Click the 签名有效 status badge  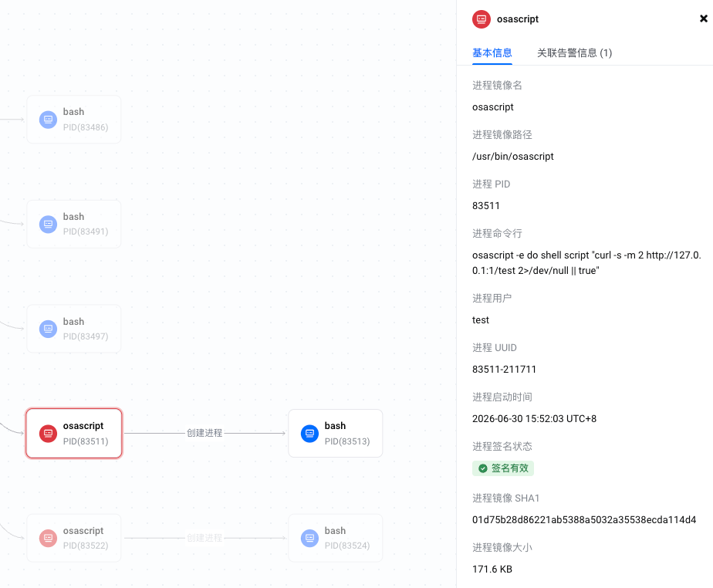pos(503,468)
